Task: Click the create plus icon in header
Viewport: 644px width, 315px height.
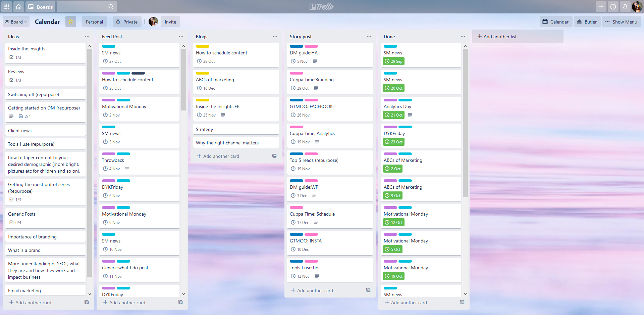Action: 601,7
